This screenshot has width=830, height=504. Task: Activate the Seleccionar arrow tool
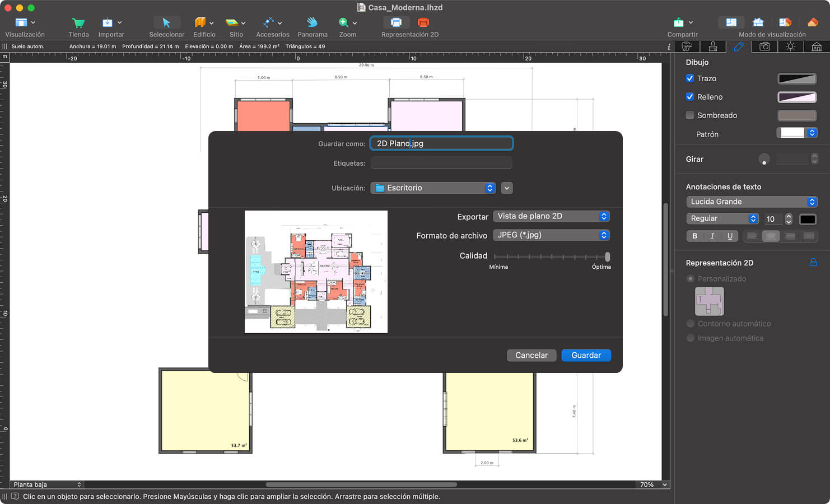pyautogui.click(x=166, y=22)
